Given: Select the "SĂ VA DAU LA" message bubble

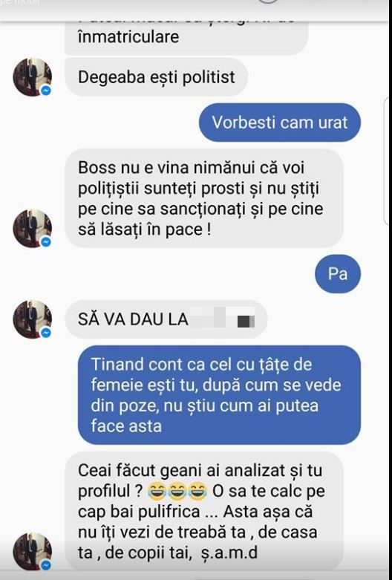Looking at the screenshot, I should pos(166,319).
